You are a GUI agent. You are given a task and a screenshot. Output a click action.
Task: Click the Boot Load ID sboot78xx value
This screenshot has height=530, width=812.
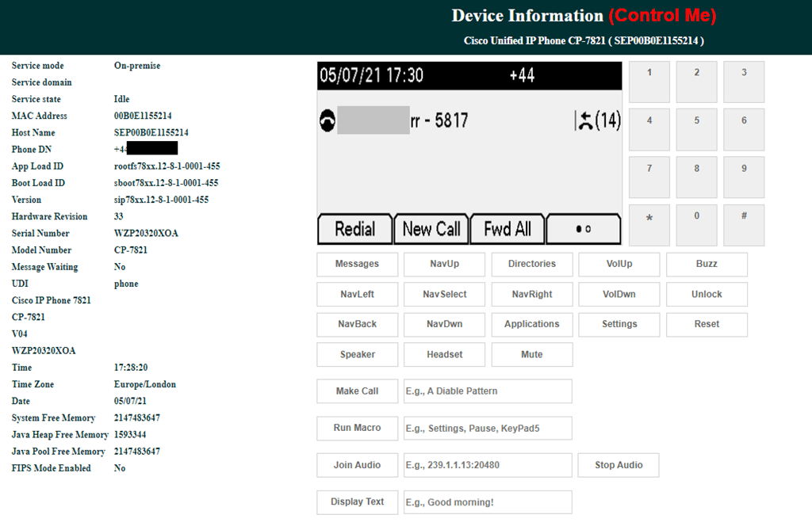[x=167, y=183]
